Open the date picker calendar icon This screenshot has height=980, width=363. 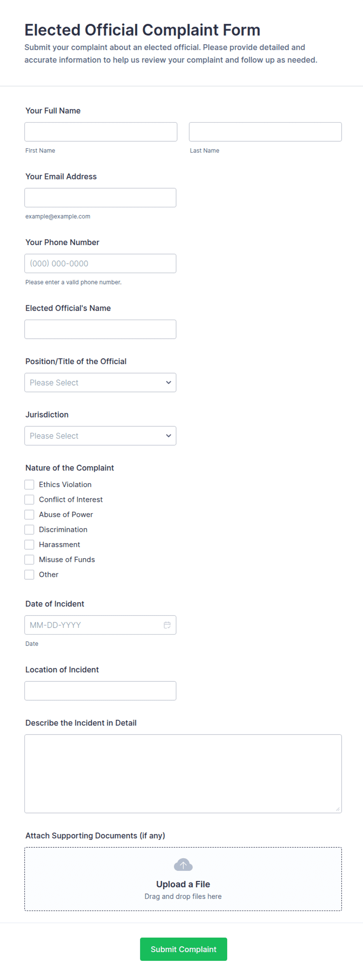pos(167,625)
